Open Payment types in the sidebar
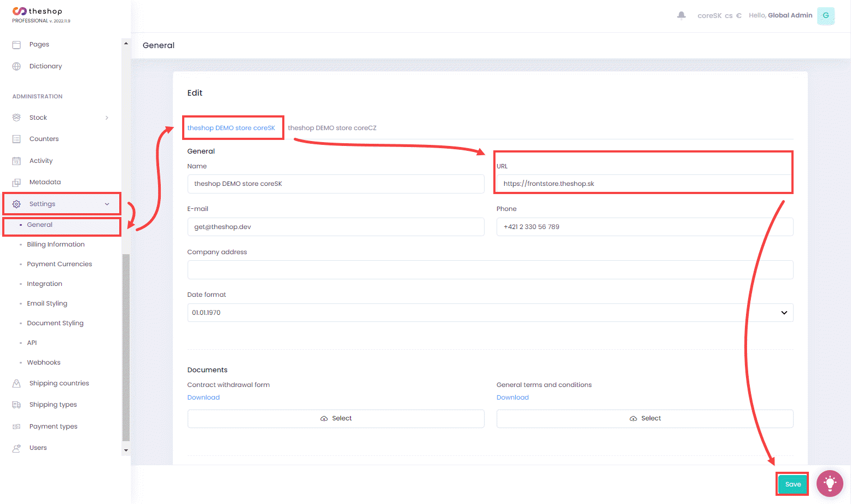 coord(53,426)
